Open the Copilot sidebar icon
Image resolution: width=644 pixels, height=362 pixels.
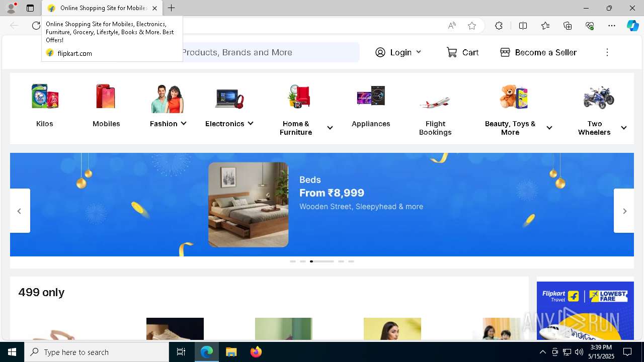632,26
